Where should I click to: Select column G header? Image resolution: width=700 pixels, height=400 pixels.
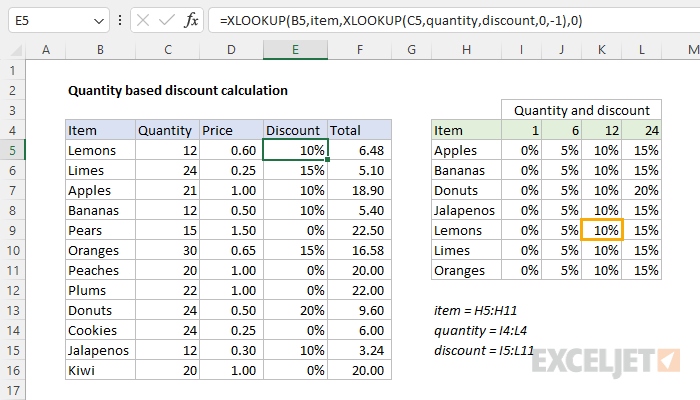click(412, 50)
